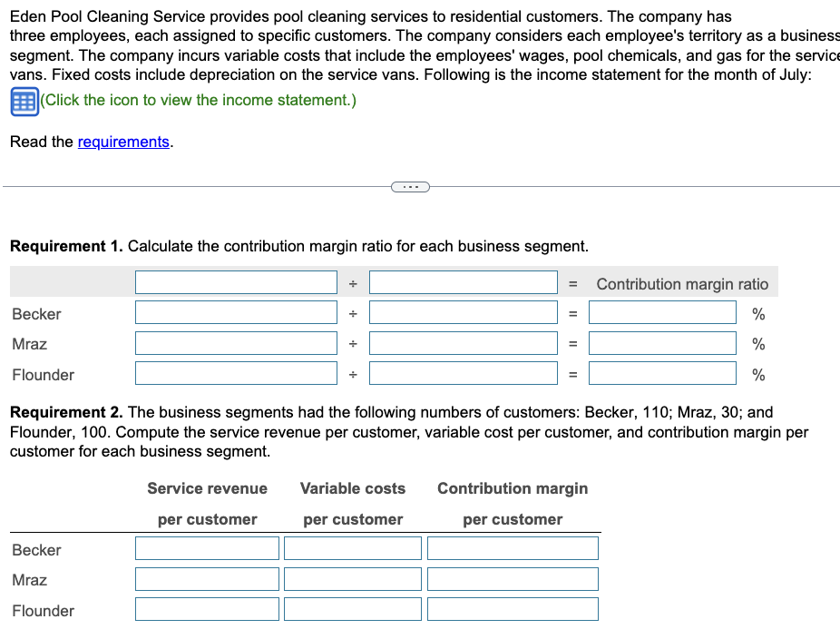Click Flounder's contribution margin ratio field
Viewport: 840px width, 639px height.
pyautogui.click(x=662, y=372)
